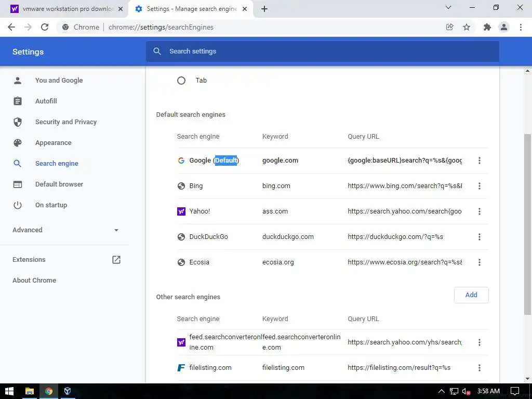Click Add button for other search engines

pos(471,295)
